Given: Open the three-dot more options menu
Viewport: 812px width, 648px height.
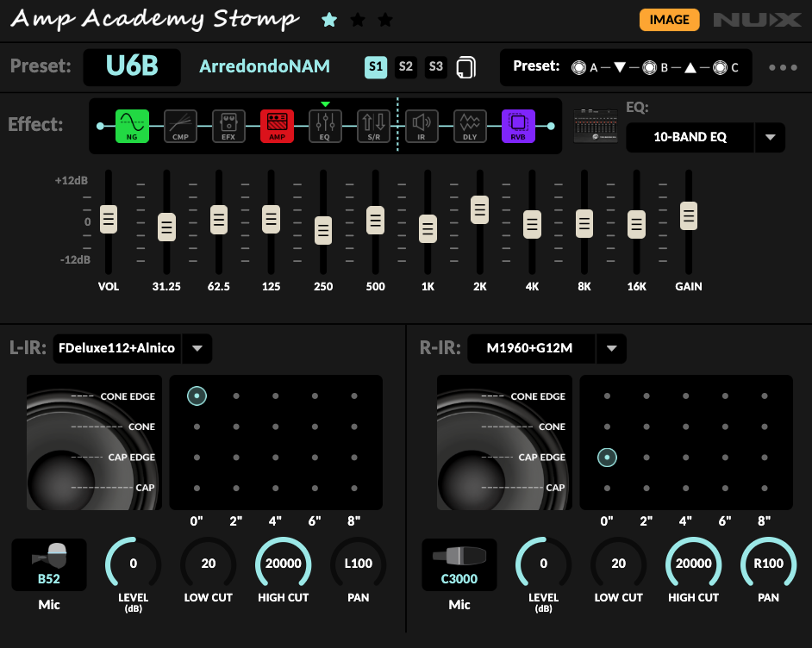Looking at the screenshot, I should click(x=783, y=67).
